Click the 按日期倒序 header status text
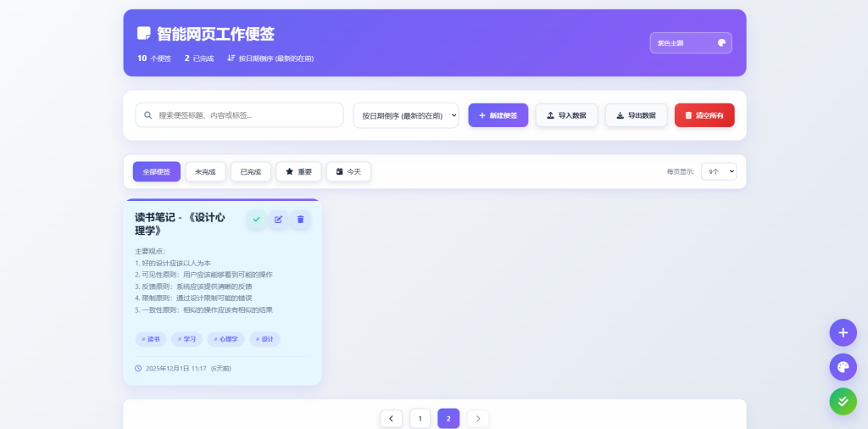This screenshot has width=868, height=429. tap(276, 58)
